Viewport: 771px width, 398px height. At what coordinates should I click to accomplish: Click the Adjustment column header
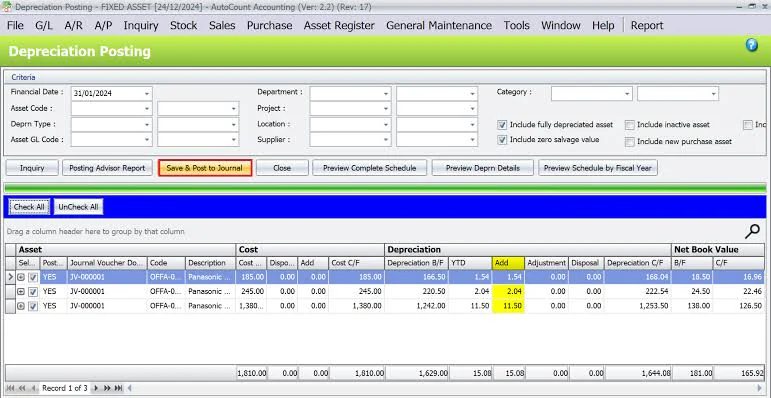[x=546, y=263]
